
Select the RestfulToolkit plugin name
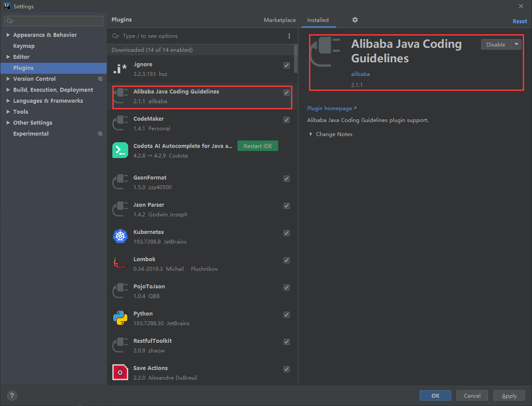pyautogui.click(x=153, y=341)
